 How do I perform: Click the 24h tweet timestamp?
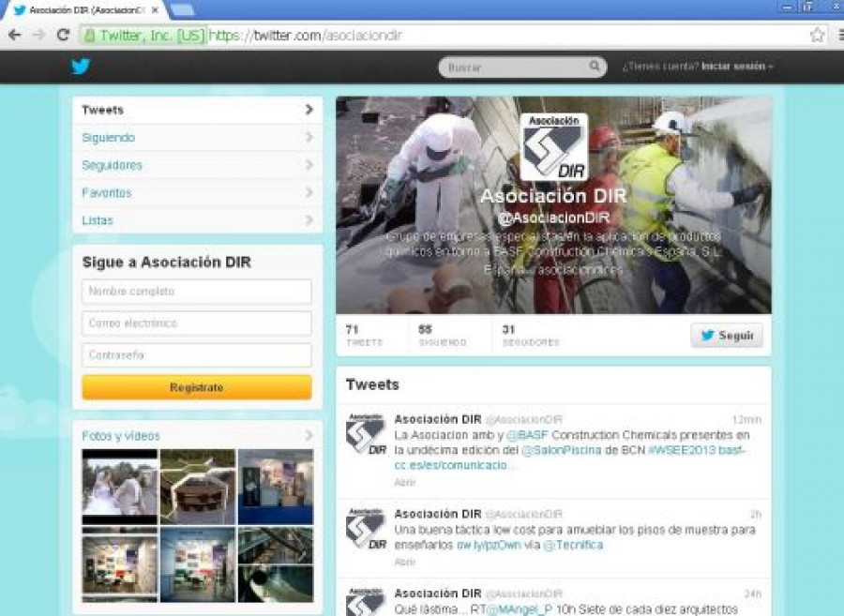coord(752,593)
